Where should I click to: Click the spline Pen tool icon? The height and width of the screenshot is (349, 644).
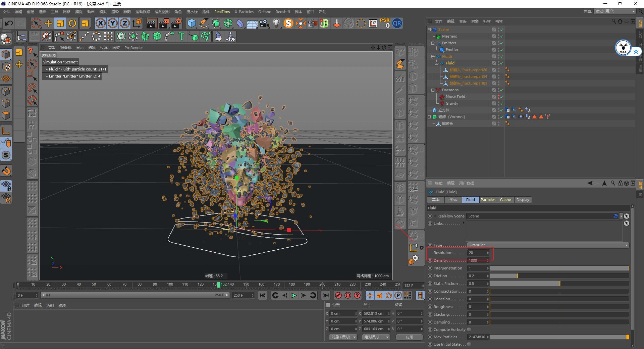point(204,23)
